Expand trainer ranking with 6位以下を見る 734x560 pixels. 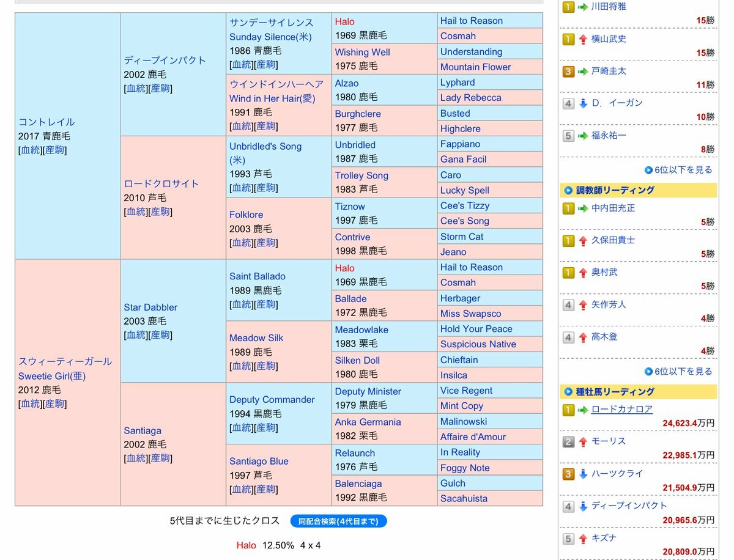pos(678,371)
